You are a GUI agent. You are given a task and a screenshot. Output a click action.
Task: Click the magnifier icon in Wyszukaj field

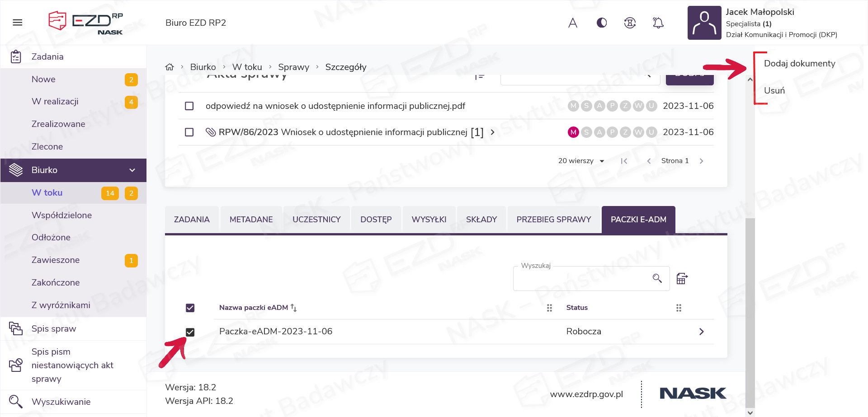(657, 278)
